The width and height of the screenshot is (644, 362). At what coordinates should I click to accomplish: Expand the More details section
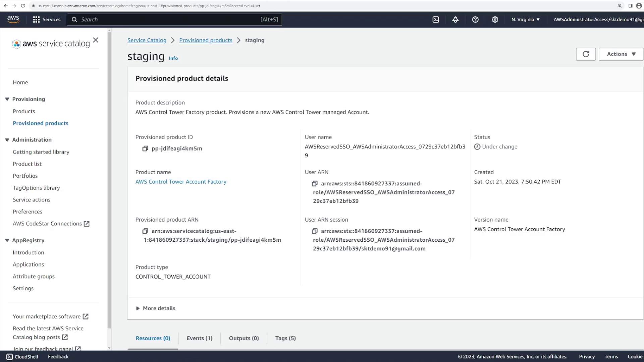[x=156, y=308]
